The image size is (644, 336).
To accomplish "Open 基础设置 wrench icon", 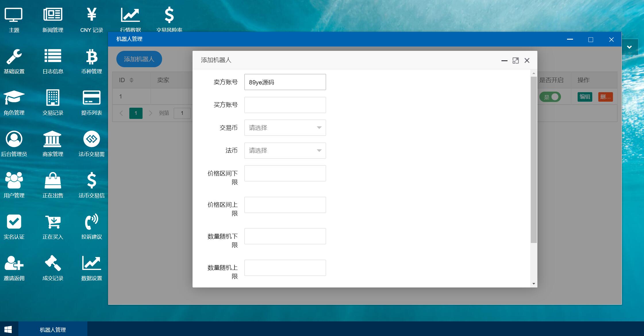I will click(14, 56).
